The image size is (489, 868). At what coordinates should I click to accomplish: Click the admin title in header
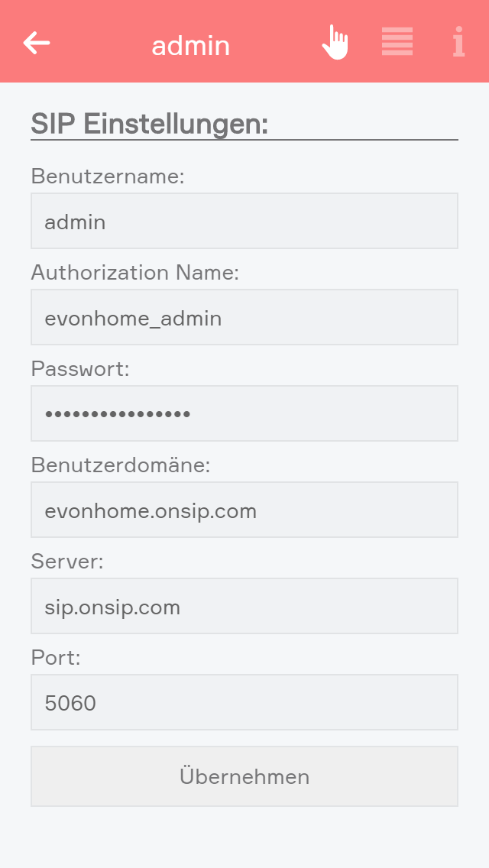(x=190, y=46)
